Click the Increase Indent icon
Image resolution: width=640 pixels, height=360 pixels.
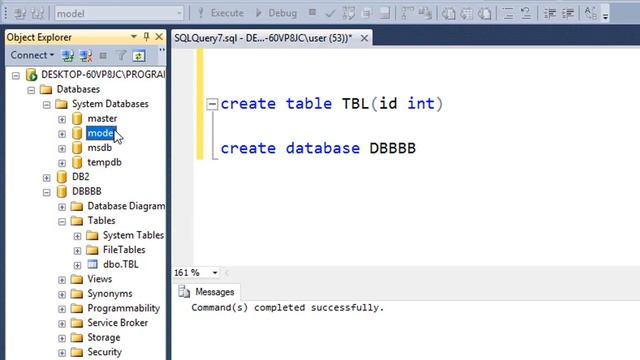pyautogui.click(x=568, y=13)
